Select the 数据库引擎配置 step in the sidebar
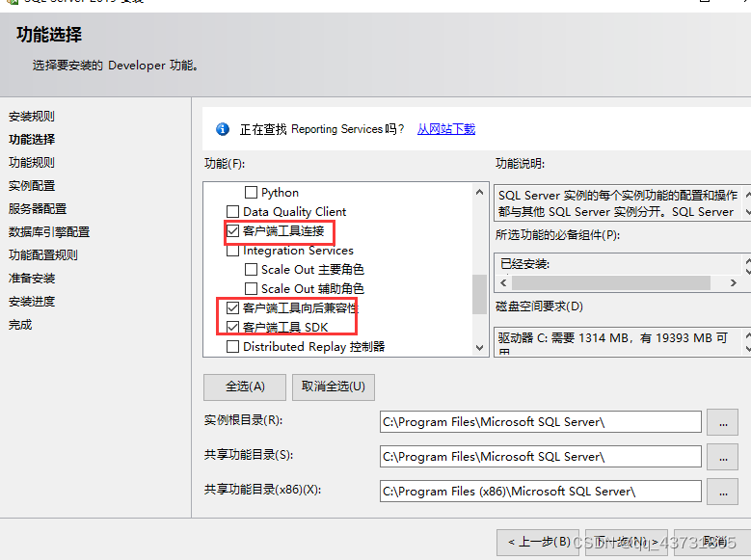This screenshot has width=751, height=560. pos(49,232)
